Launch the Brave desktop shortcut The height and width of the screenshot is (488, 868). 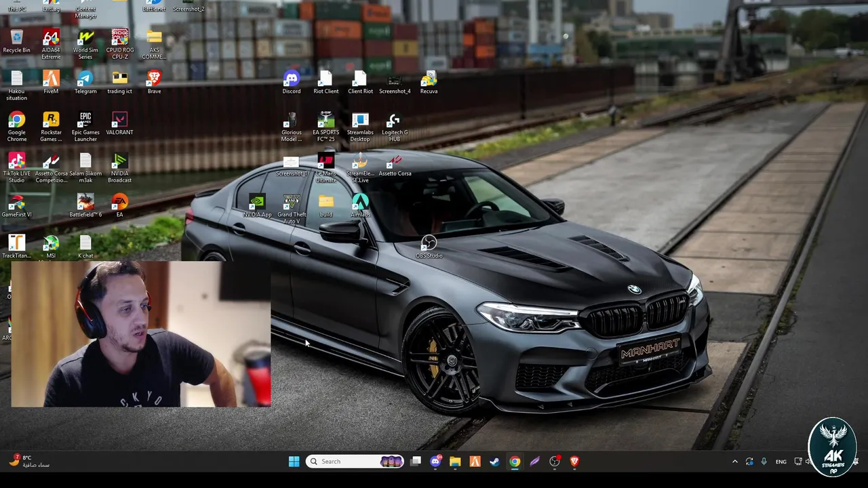point(154,82)
